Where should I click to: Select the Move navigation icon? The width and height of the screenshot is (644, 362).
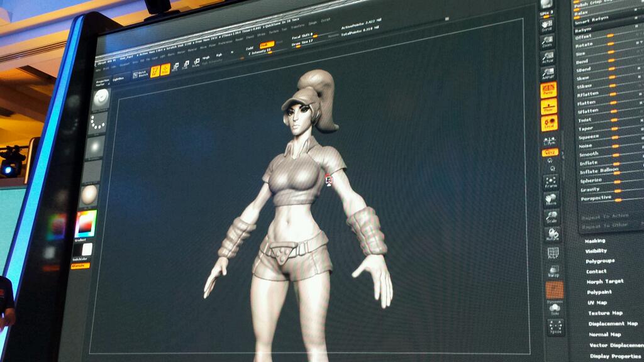552,200
